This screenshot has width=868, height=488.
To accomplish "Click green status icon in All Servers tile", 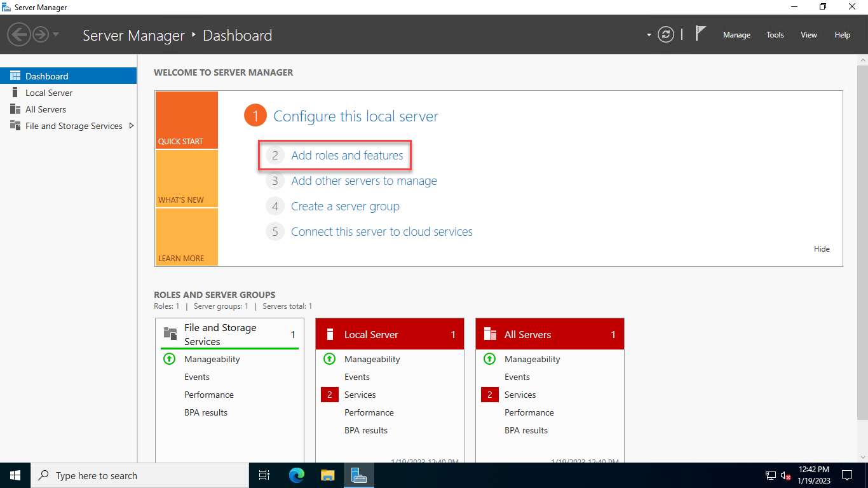I will (489, 358).
